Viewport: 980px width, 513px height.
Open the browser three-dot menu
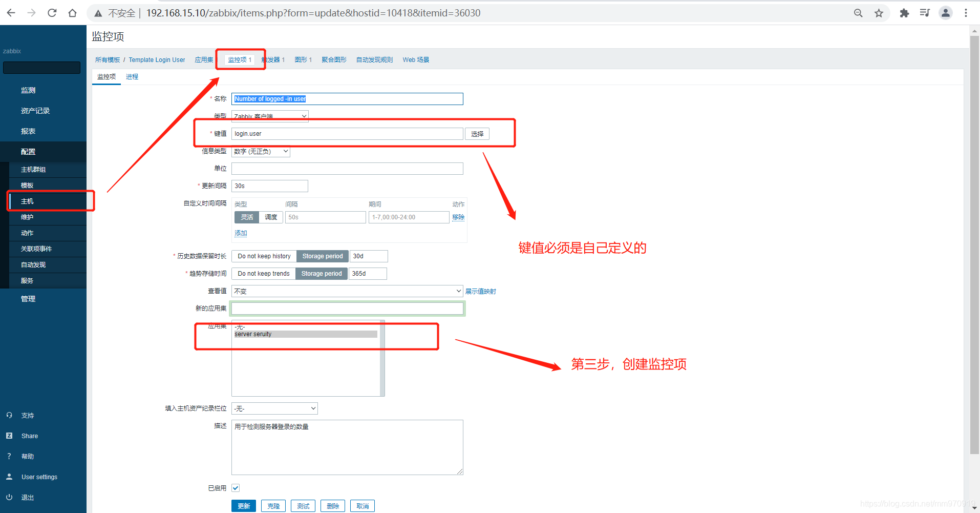(966, 13)
